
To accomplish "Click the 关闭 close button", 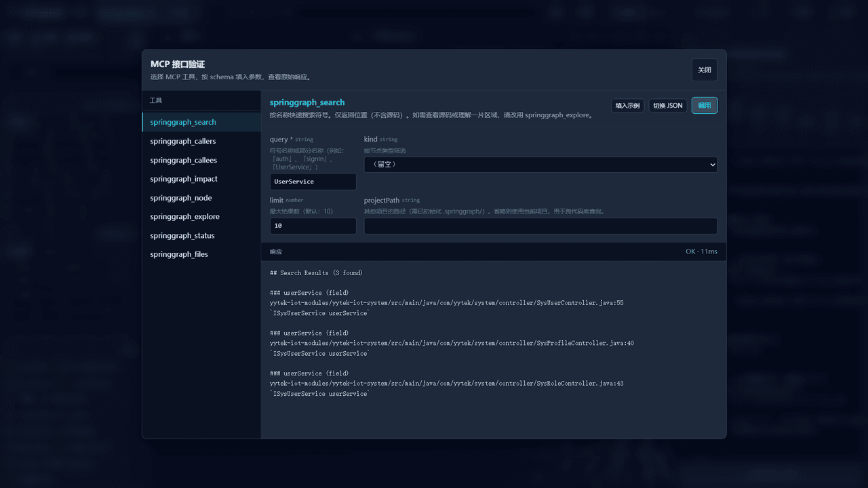I will 705,70.
